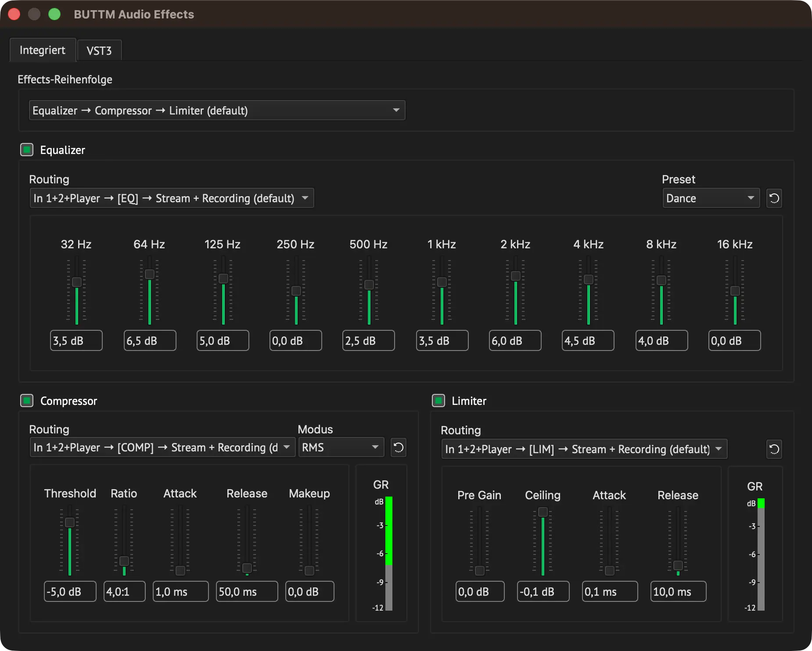The height and width of the screenshot is (651, 812).
Task: Click the 1 kHz equalizer slider handle
Action: click(x=442, y=282)
